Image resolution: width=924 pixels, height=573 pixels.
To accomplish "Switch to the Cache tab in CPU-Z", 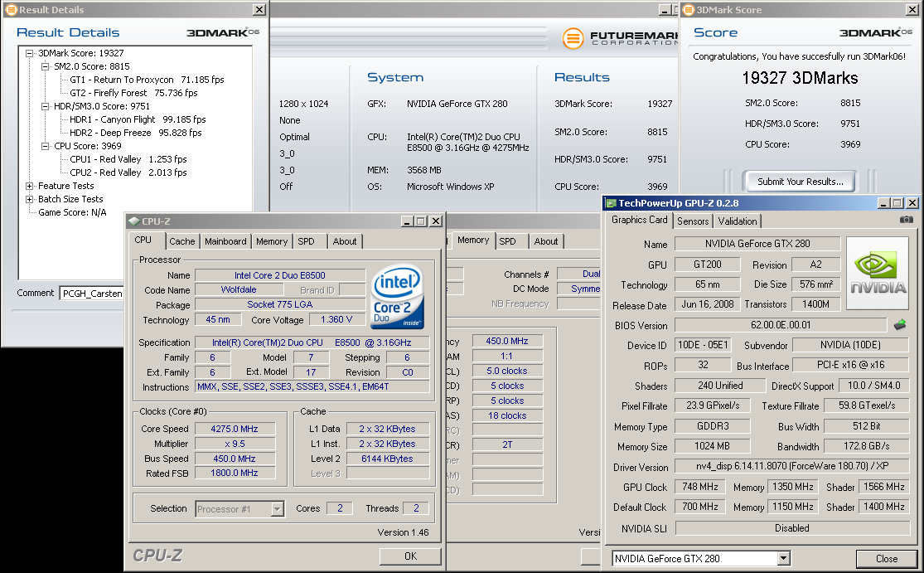I will pyautogui.click(x=181, y=241).
